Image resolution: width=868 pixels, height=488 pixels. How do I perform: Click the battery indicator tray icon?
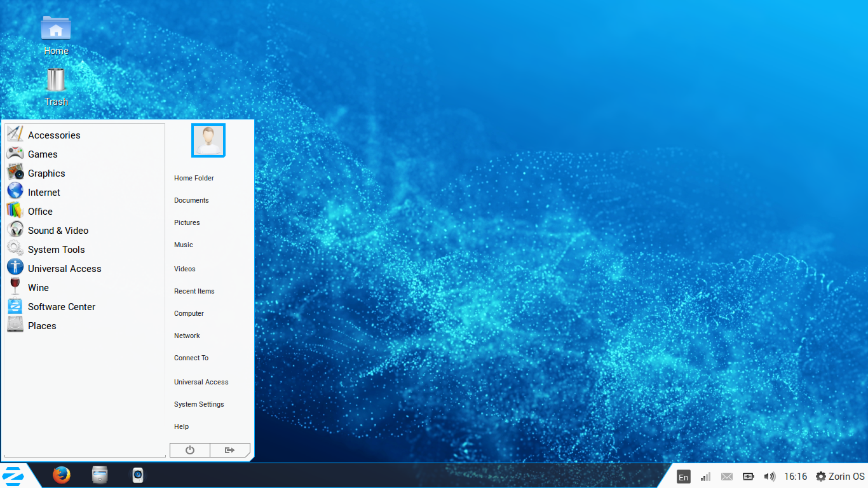[x=748, y=477]
